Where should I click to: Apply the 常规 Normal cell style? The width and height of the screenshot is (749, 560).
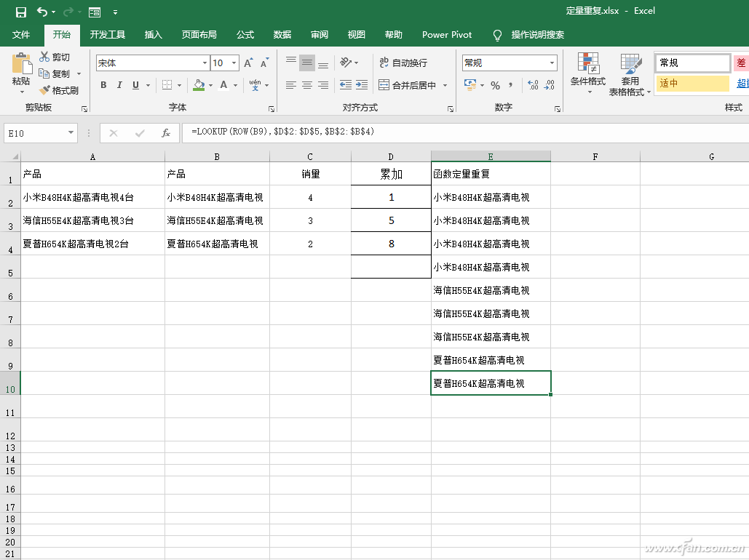[692, 63]
